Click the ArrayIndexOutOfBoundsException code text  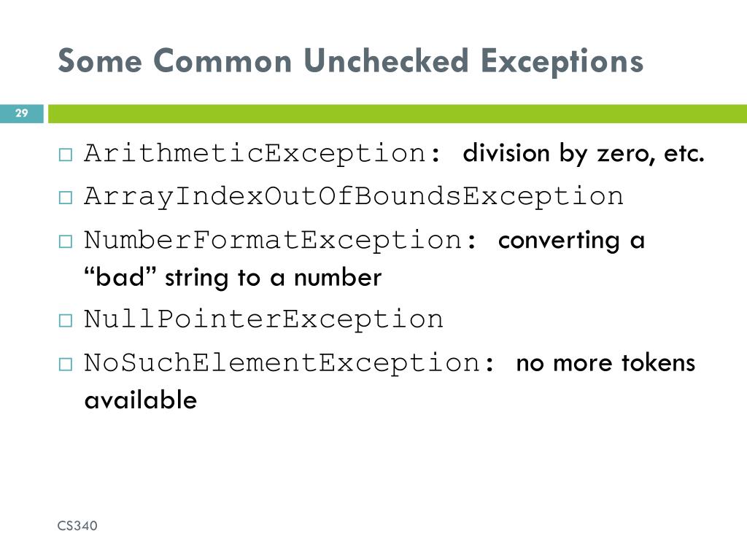354,197
